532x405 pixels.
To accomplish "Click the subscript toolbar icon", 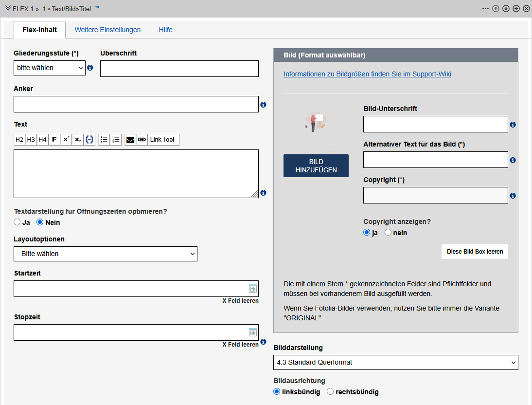I will click(x=77, y=140).
